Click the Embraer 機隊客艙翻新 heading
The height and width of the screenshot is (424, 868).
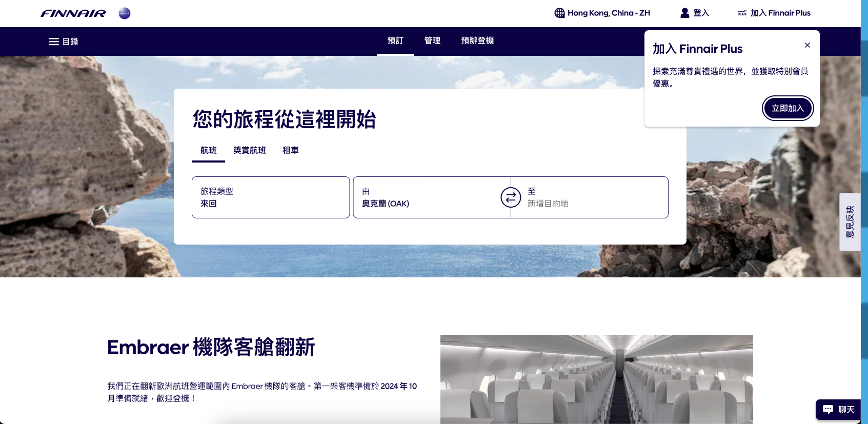click(211, 347)
